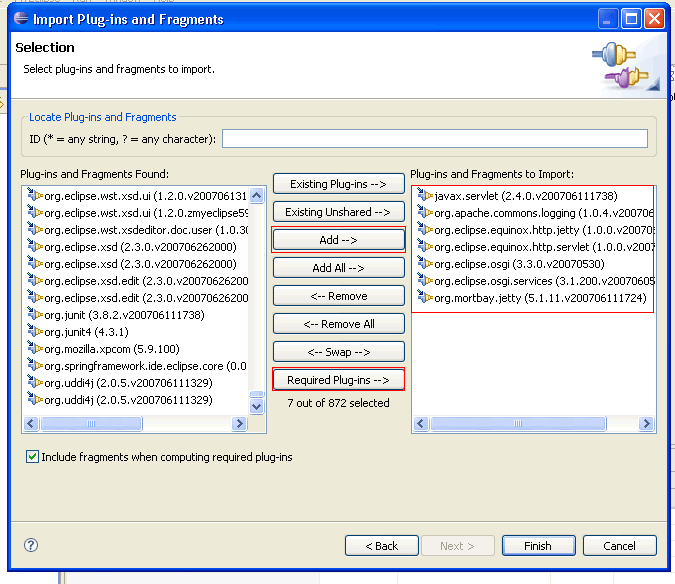Click plug-in icon beside org.junit4
This screenshot has height=584, width=675.
(34, 331)
